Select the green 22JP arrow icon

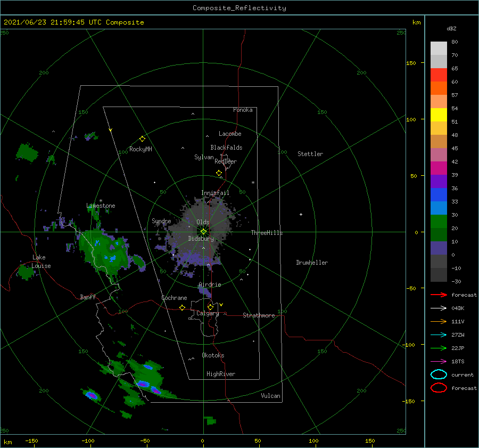(439, 348)
